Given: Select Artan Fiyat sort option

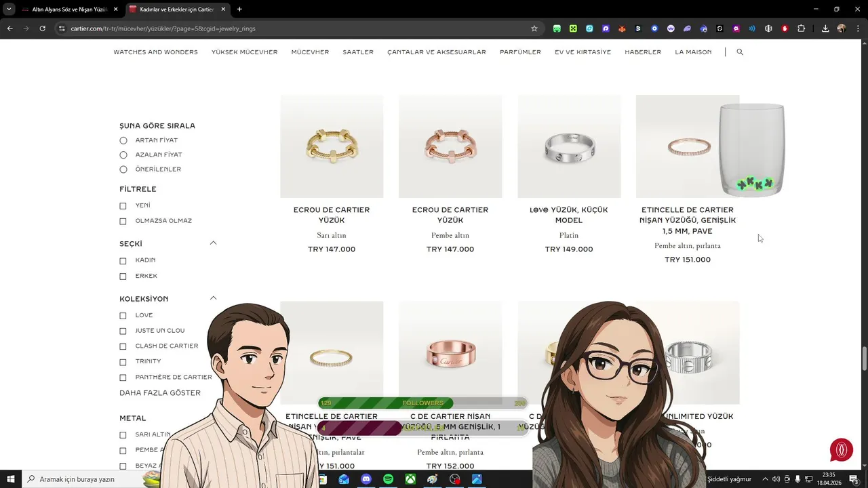Looking at the screenshot, I should click(123, 140).
